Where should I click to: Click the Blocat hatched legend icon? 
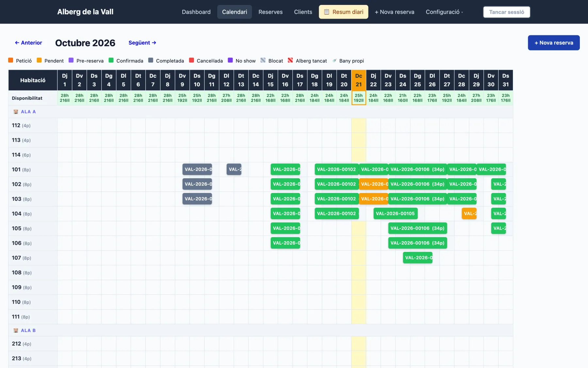(x=263, y=60)
